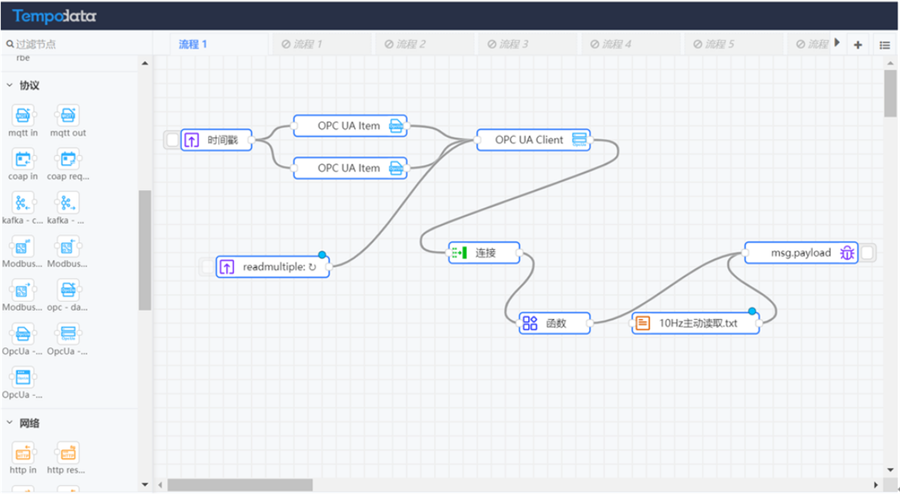Add a new flow tab
This screenshot has height=494, width=900.
[858, 45]
